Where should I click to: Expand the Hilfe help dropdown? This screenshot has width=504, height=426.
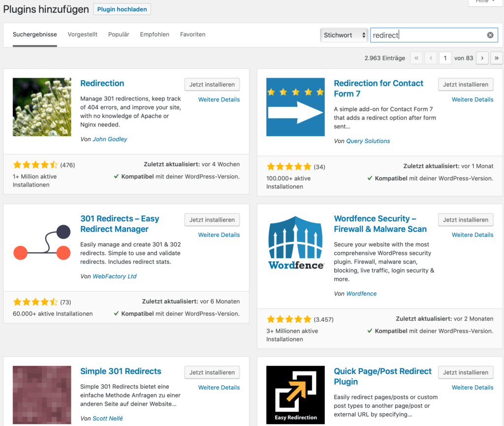tap(485, 2)
